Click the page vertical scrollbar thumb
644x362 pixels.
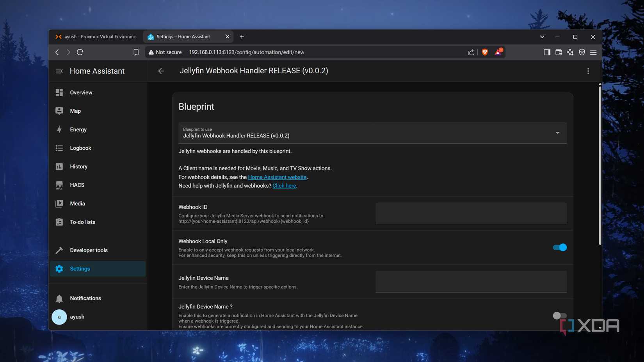600,165
